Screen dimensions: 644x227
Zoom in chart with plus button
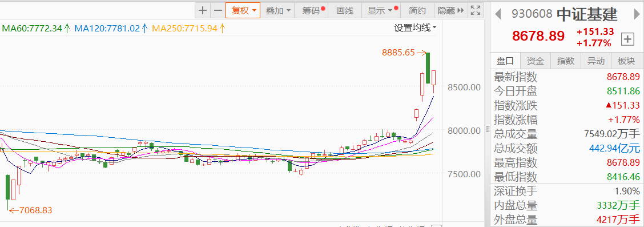click(x=203, y=11)
